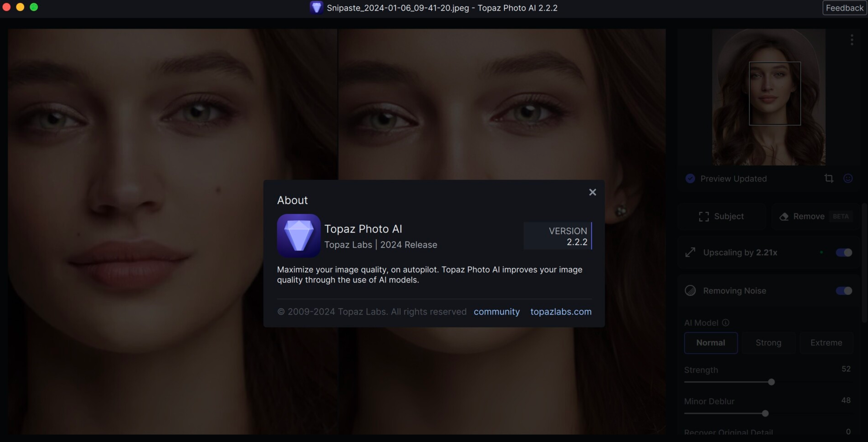Open the three-dot more options menu
The width and height of the screenshot is (868, 442).
(852, 40)
